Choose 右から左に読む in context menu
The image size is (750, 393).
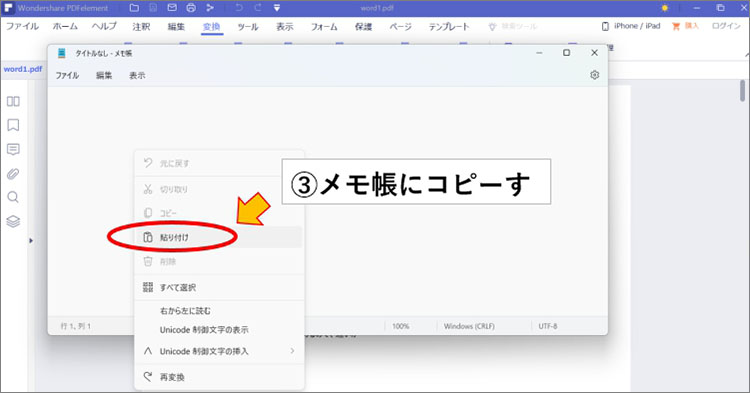pos(219,311)
